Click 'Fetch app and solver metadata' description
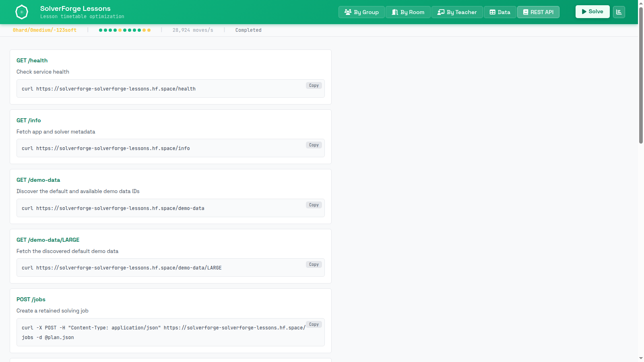644x362 pixels. point(56,132)
